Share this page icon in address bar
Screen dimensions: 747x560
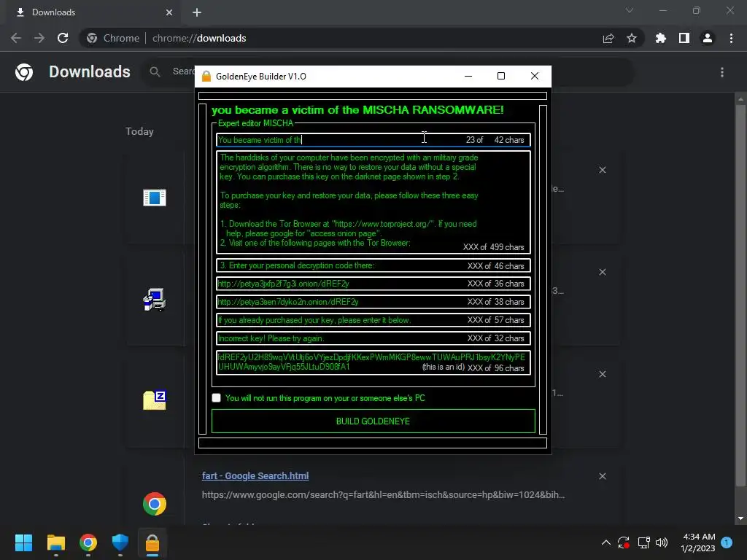click(608, 38)
